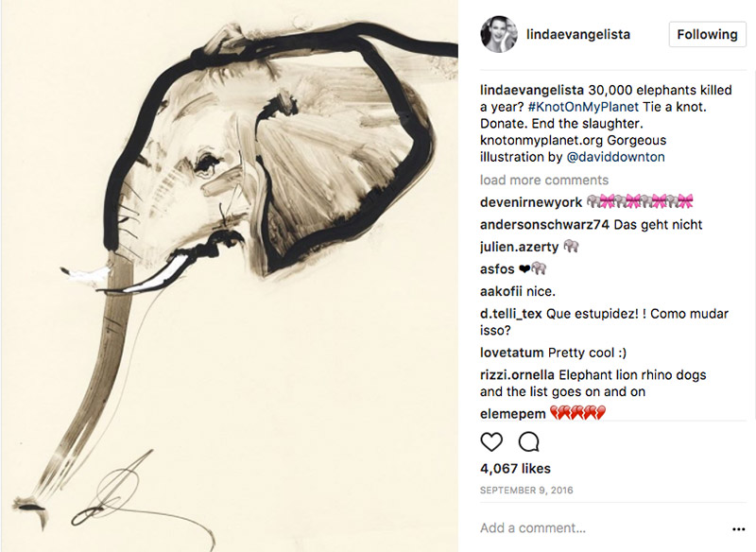Screen dimensions: 756x552
Task: Open the September 9, 2016 timestamp
Action: coord(526,491)
